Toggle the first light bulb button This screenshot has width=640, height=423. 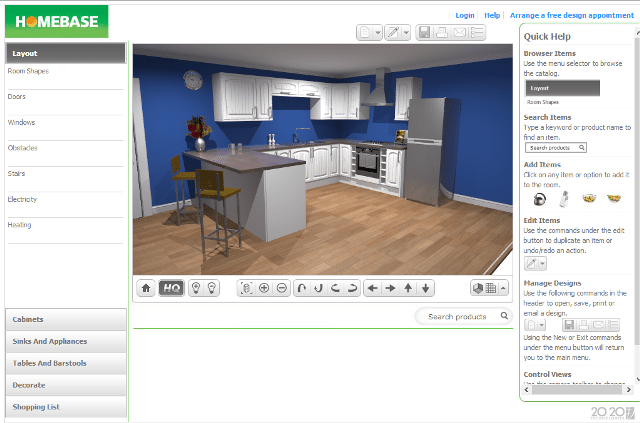(x=196, y=288)
